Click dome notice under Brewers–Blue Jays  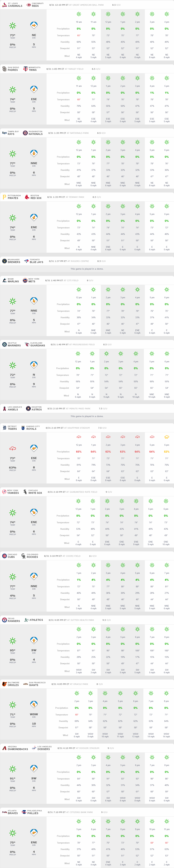pos(87,269)
